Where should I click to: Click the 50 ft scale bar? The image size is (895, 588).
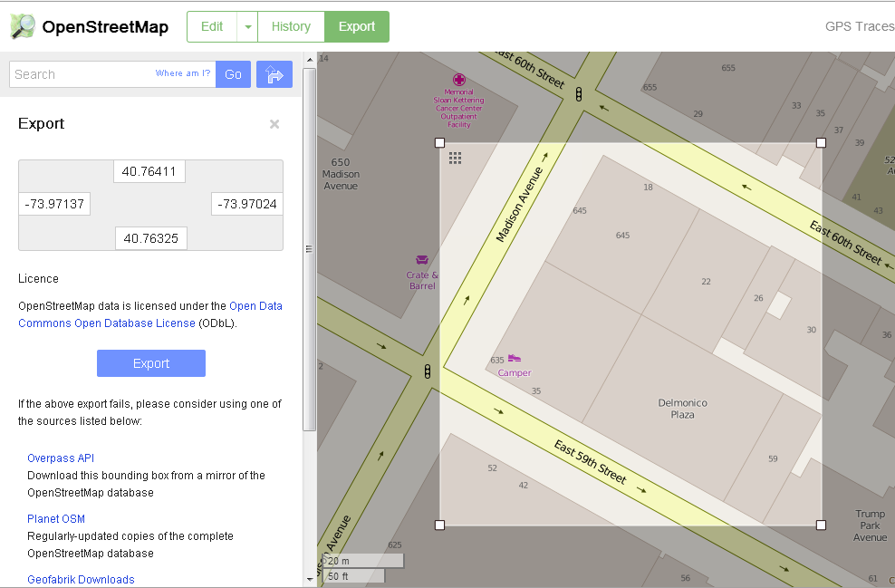(x=354, y=576)
